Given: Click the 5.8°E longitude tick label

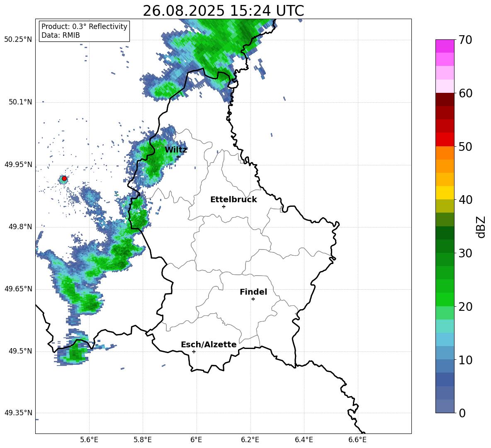Looking at the screenshot, I should click(x=143, y=440).
